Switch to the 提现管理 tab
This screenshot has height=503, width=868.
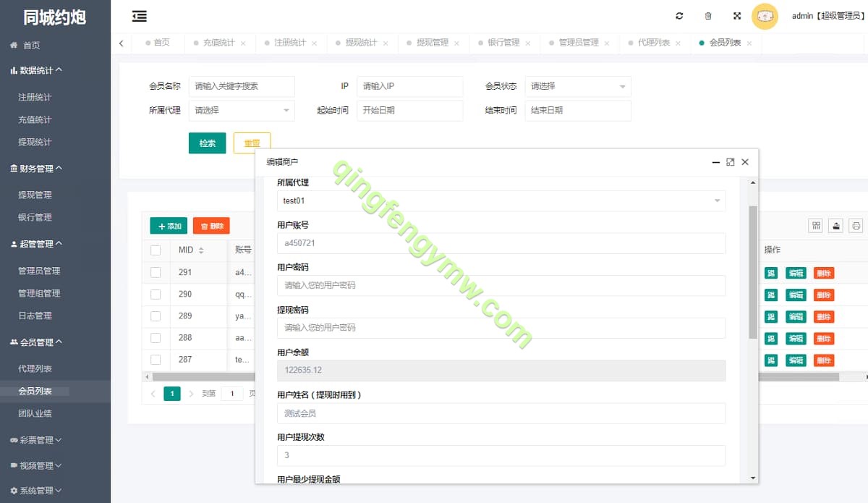point(432,43)
